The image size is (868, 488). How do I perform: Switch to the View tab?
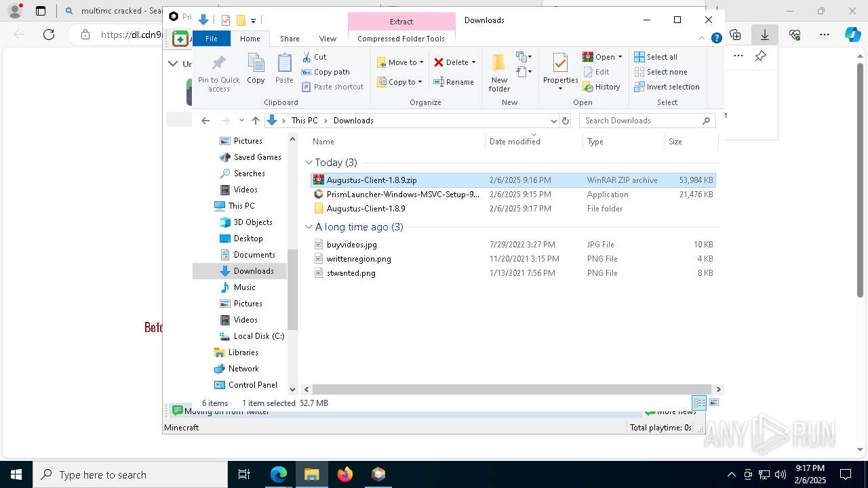[x=328, y=39]
